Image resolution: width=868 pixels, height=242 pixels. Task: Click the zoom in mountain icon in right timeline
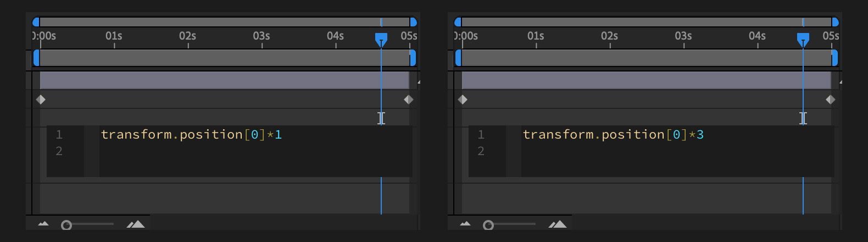558,224
